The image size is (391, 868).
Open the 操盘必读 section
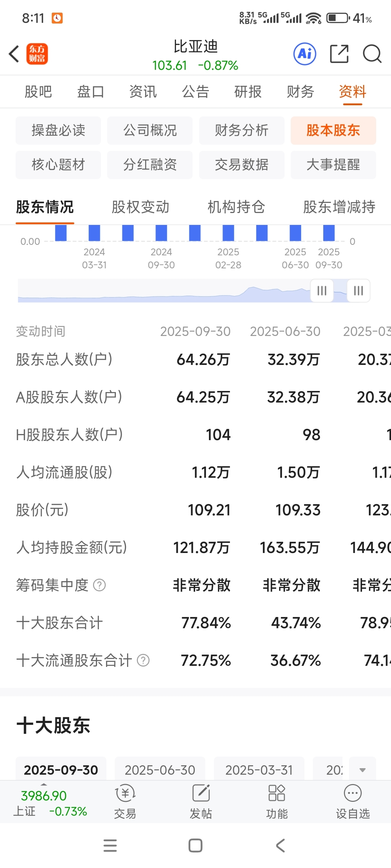[58, 131]
